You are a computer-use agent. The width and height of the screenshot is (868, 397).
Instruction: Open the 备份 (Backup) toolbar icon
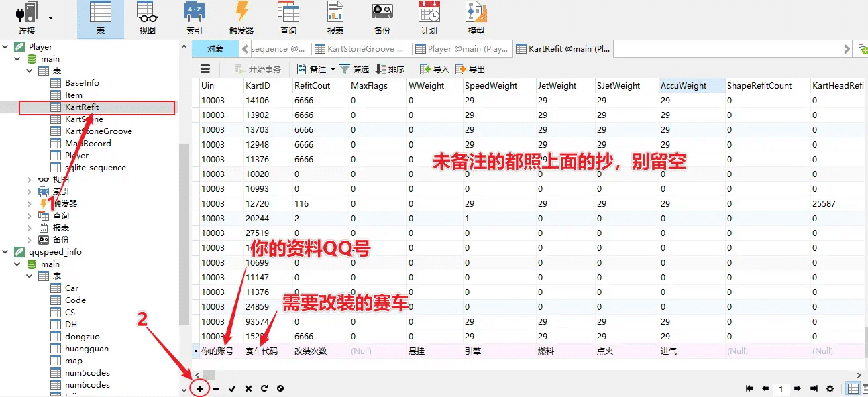382,18
